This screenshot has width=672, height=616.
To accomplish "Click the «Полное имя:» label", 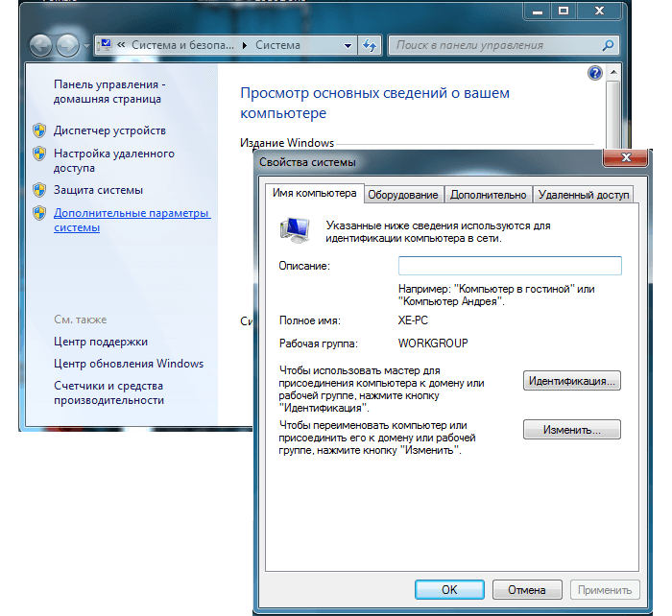I will [310, 320].
